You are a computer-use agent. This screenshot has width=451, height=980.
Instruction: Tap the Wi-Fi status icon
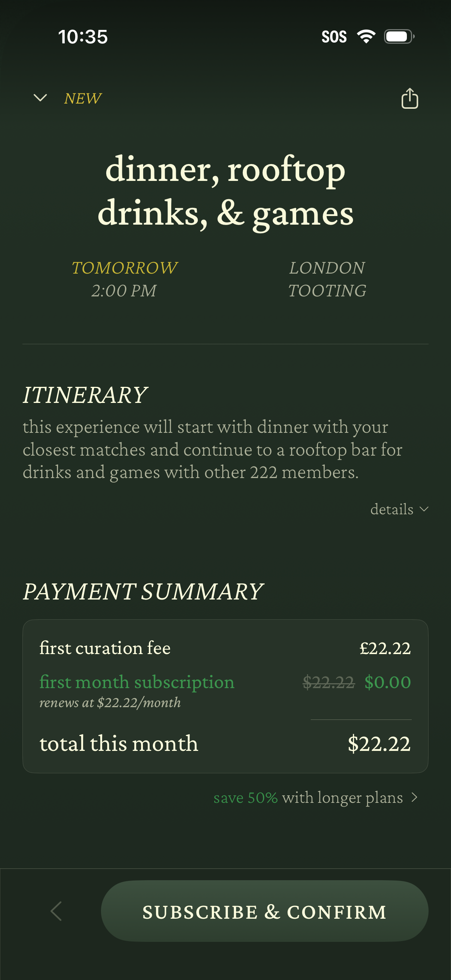(x=366, y=37)
